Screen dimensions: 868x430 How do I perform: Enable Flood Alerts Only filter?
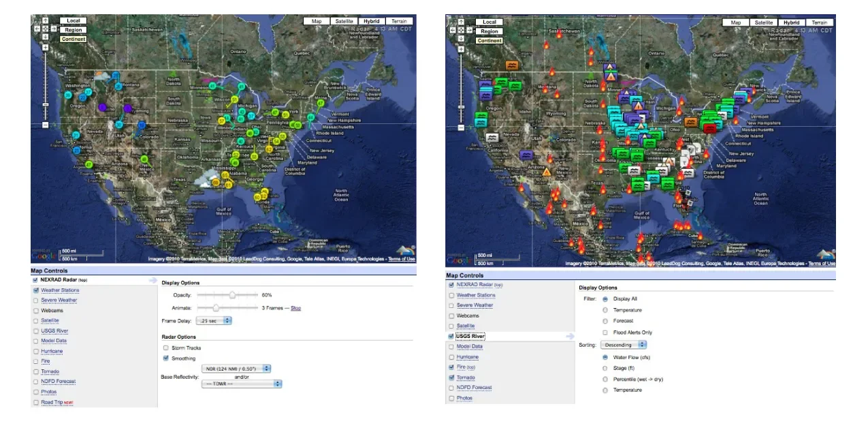(x=605, y=333)
